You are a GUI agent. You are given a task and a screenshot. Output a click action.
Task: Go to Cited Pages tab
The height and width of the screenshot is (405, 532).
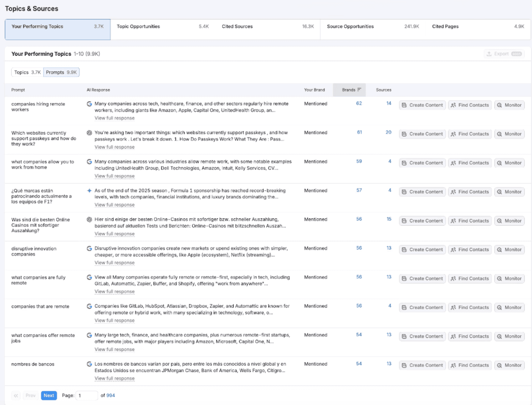pos(478,29)
